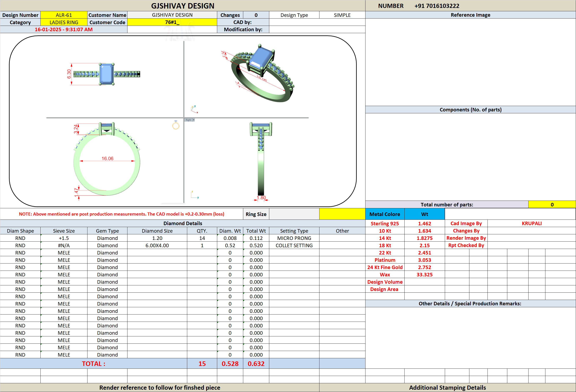The width and height of the screenshot is (576, 392).
Task: Click the Rpt Checked By label
Action: tap(466, 245)
